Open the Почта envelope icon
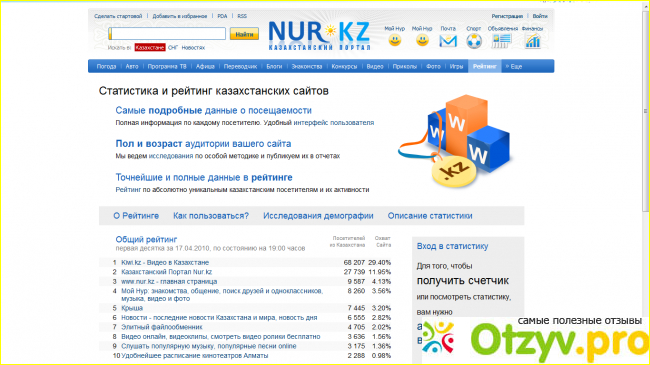650x365 pixels. pyautogui.click(x=448, y=41)
